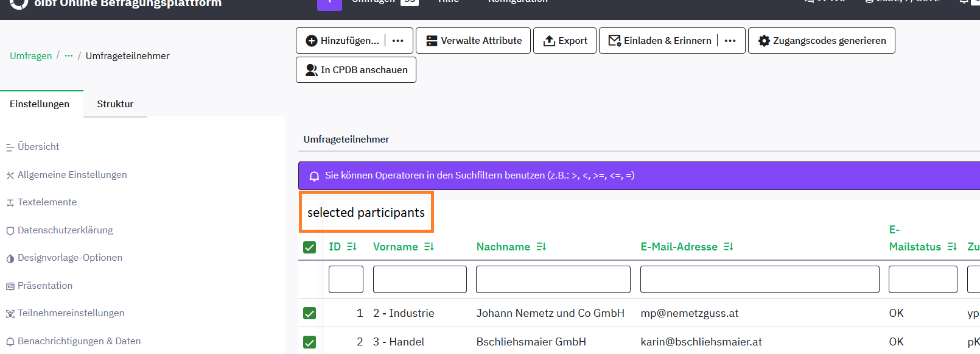Click email 'karin@bschliehsmaier.at'
The height and width of the screenshot is (354, 980).
pos(701,342)
